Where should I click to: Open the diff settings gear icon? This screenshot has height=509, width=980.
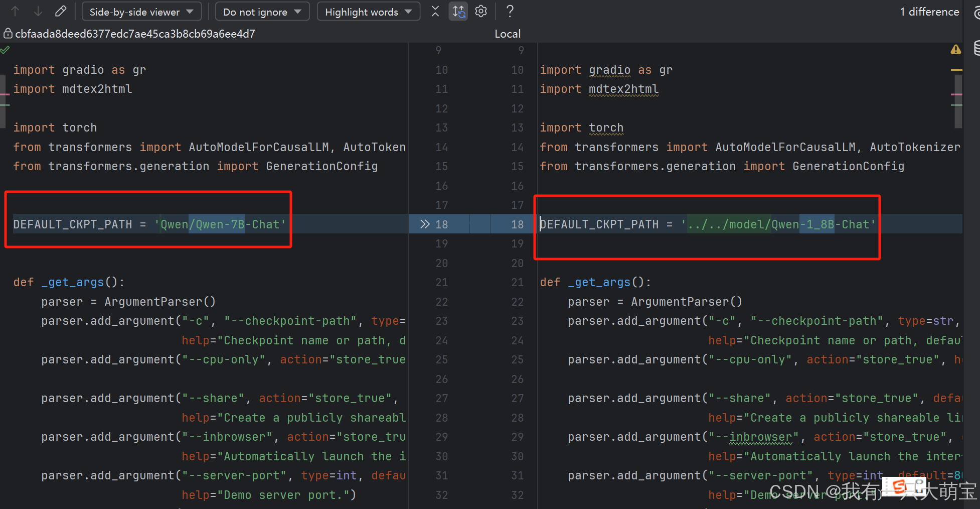coord(480,11)
